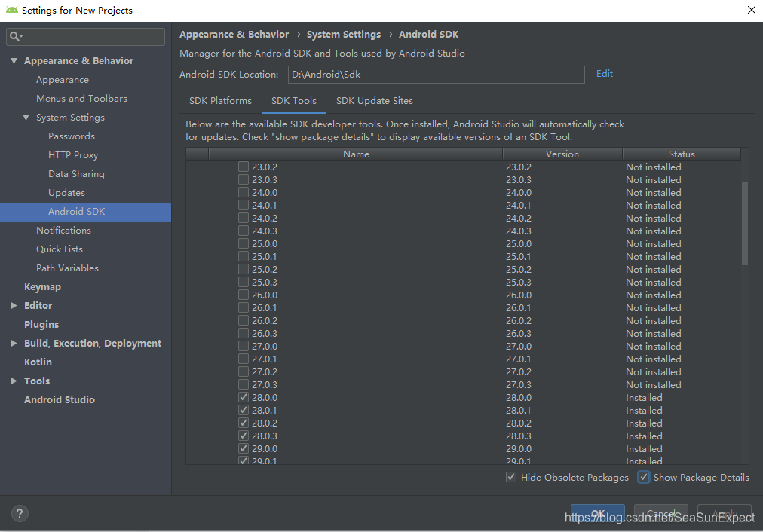
Task: Open Data Sharing settings
Action: tap(76, 173)
